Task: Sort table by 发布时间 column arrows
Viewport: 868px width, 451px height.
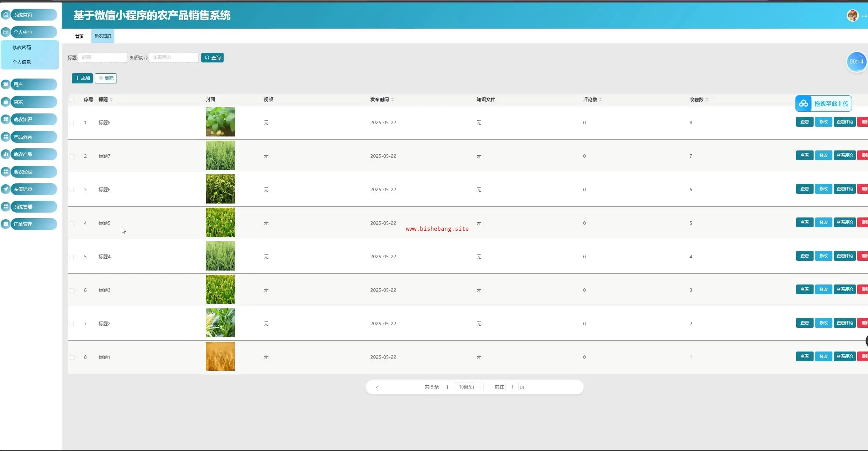Action: (392, 99)
